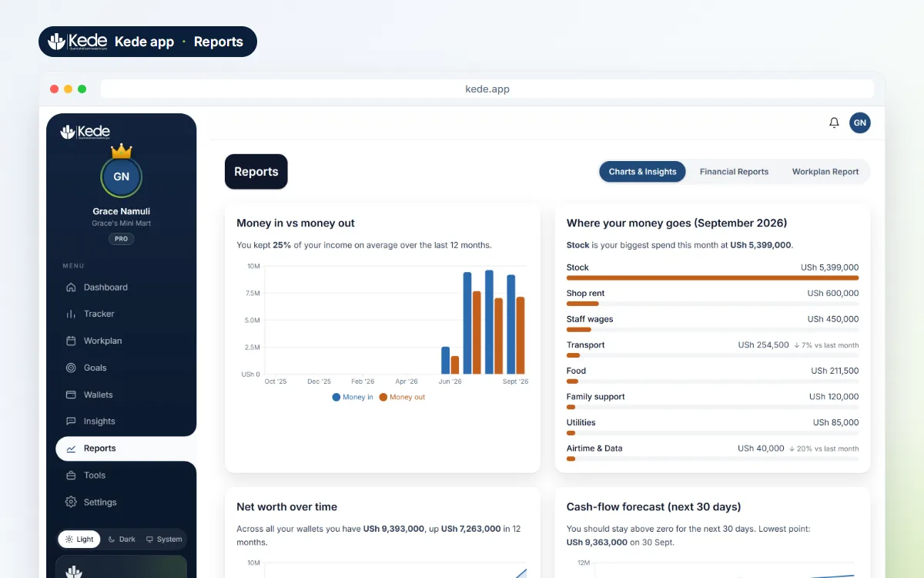Click the Settings gear icon
924x578 pixels.
pyautogui.click(x=71, y=502)
